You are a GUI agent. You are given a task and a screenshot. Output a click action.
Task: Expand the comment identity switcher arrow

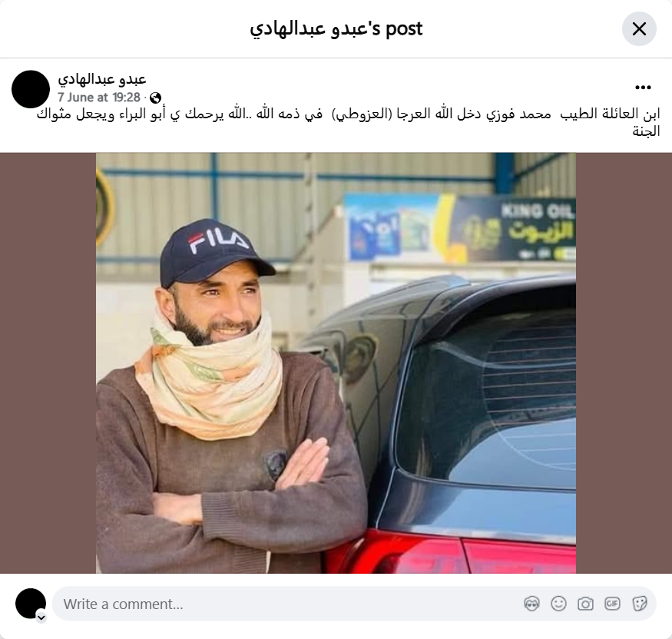(x=41, y=617)
